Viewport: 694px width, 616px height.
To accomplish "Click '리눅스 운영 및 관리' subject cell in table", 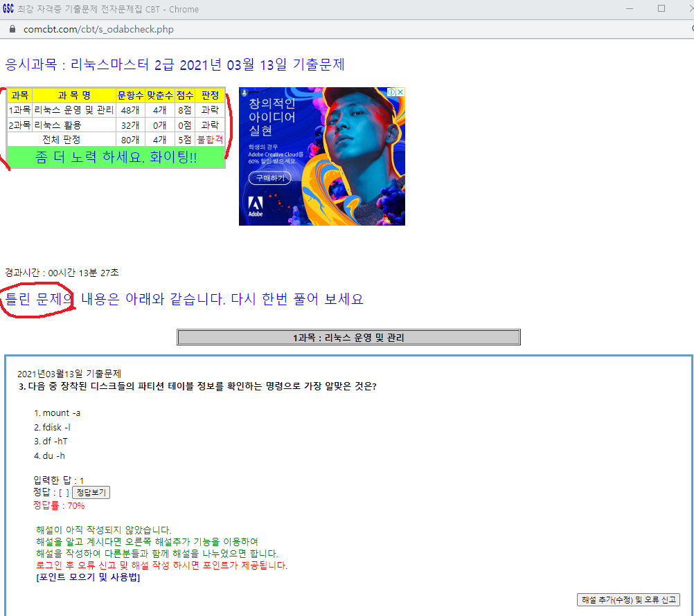I will [x=74, y=109].
